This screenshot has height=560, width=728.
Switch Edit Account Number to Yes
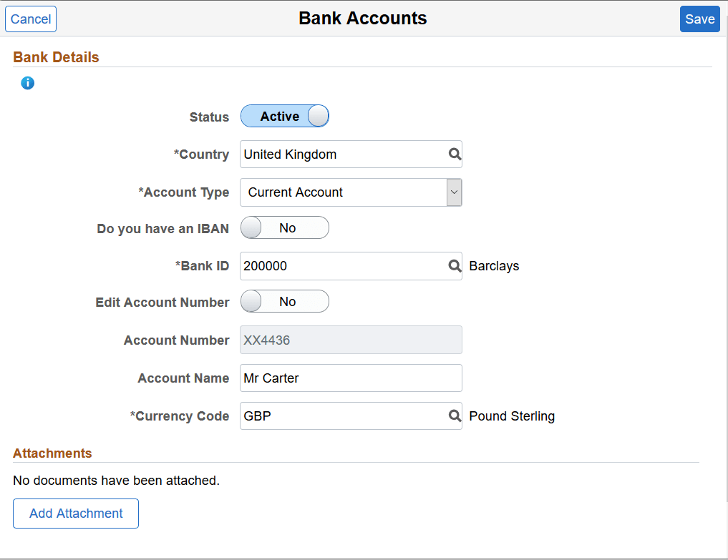click(x=285, y=301)
